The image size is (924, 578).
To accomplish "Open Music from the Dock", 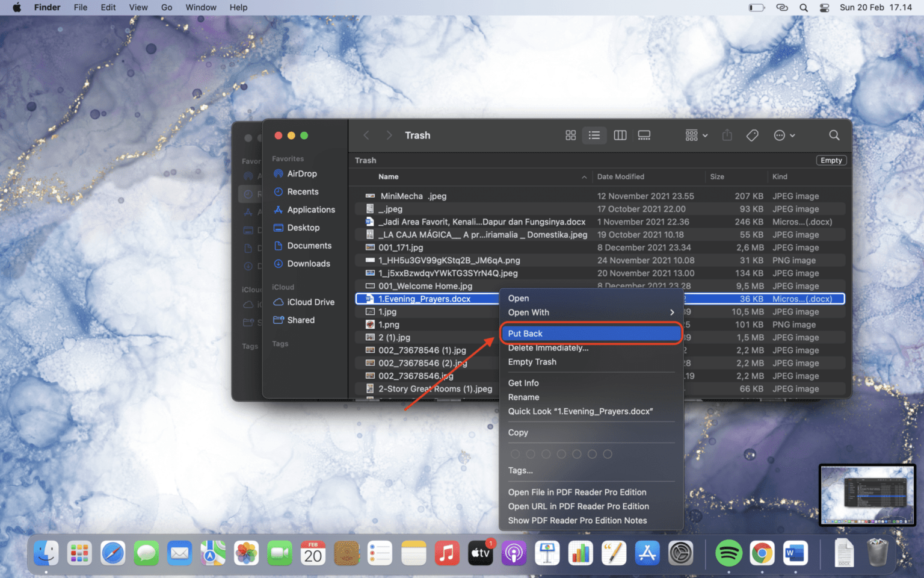I will tap(447, 553).
